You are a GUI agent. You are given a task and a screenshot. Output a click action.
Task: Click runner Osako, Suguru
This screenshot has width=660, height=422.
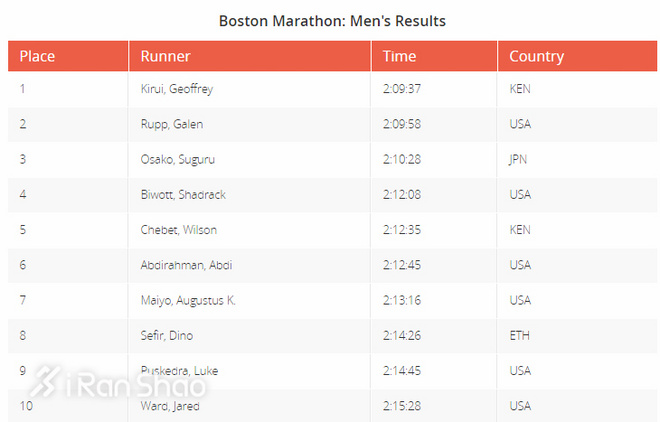click(178, 159)
